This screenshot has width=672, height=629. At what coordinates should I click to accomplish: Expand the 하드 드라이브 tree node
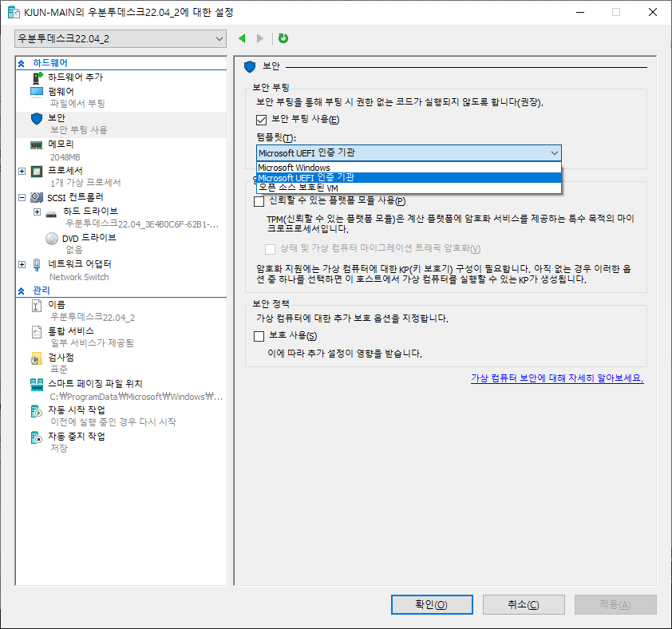(x=38, y=212)
